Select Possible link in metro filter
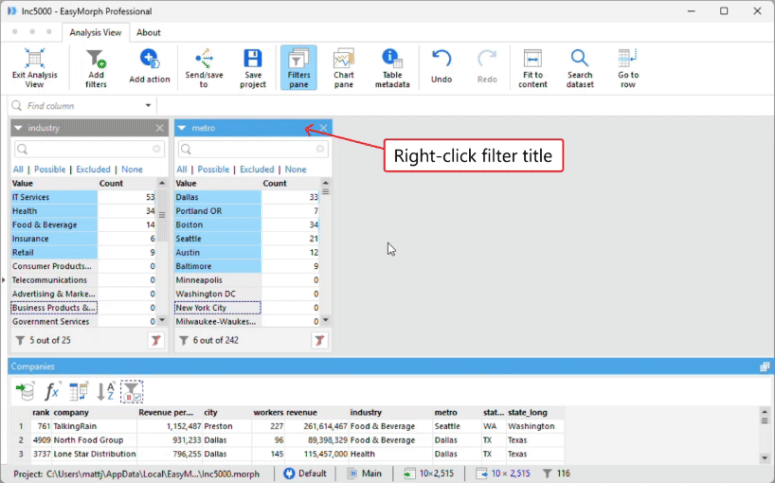775x483 pixels. click(x=213, y=169)
